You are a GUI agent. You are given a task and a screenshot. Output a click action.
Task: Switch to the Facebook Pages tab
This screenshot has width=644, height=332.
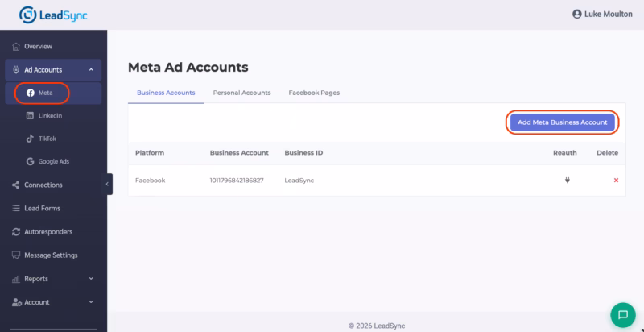[x=314, y=93]
